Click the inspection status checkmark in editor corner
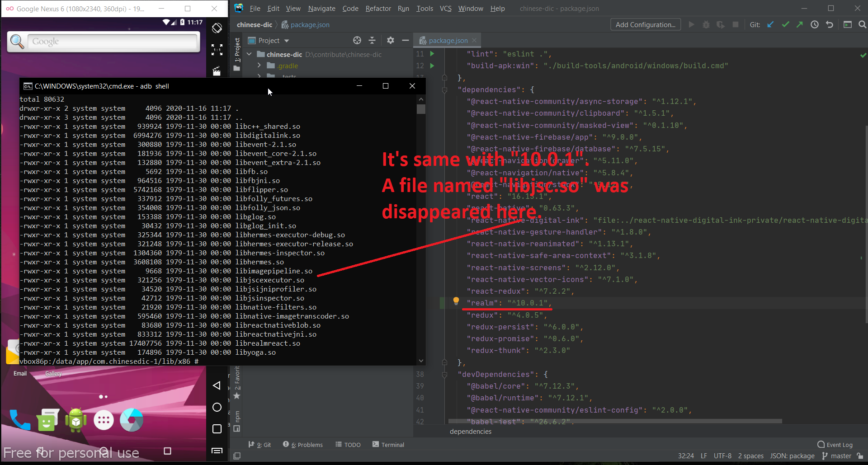The image size is (868, 465). (863, 55)
